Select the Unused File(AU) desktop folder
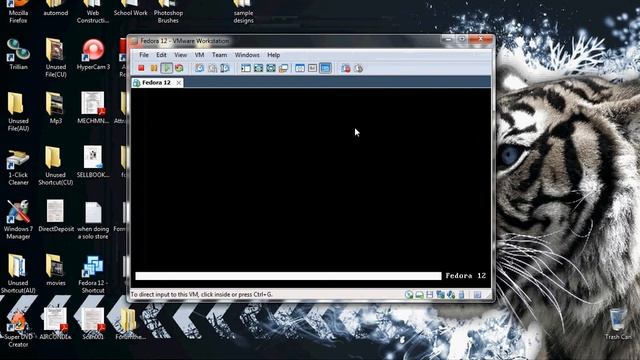The height and width of the screenshot is (360, 640). pyautogui.click(x=18, y=112)
